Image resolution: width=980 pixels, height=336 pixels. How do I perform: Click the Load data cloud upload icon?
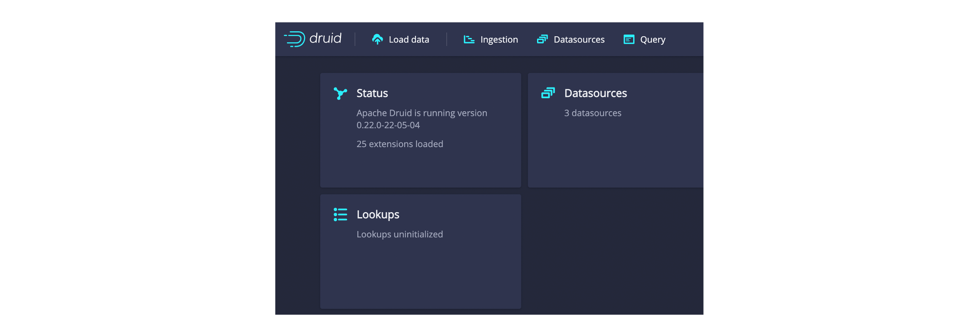[378, 39]
